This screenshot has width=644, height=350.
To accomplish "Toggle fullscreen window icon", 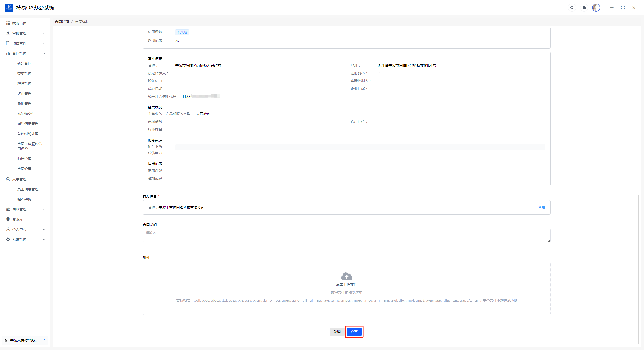I will click(623, 8).
